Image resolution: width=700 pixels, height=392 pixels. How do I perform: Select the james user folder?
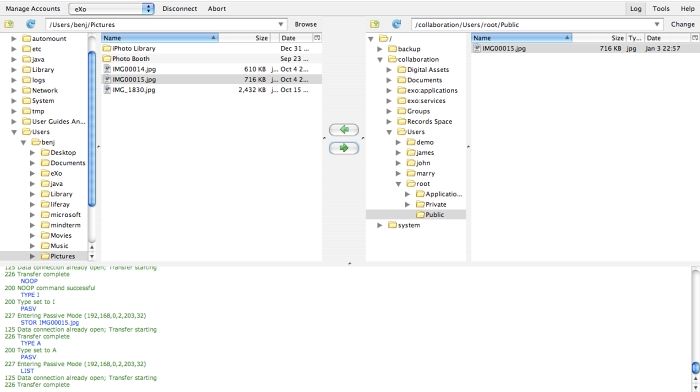(x=421, y=153)
